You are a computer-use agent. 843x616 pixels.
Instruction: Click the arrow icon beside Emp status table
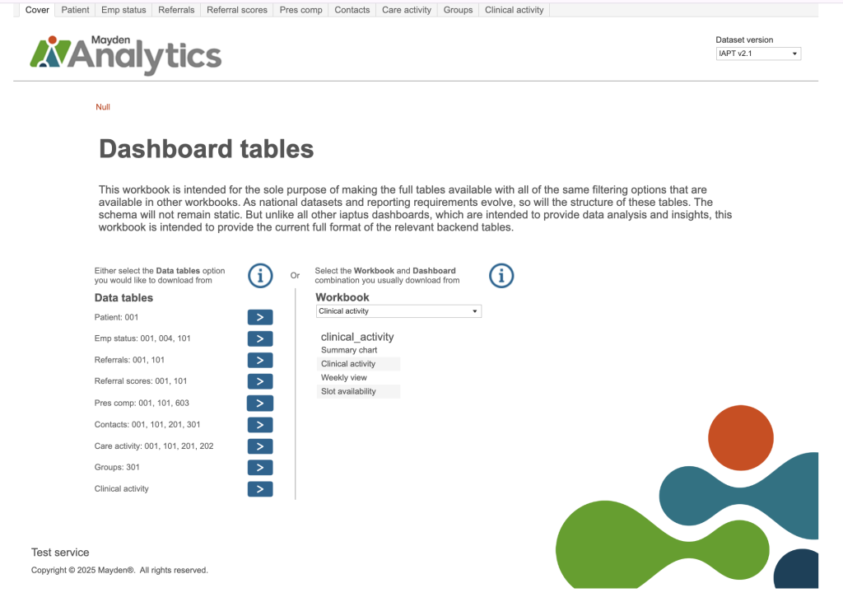[259, 338]
